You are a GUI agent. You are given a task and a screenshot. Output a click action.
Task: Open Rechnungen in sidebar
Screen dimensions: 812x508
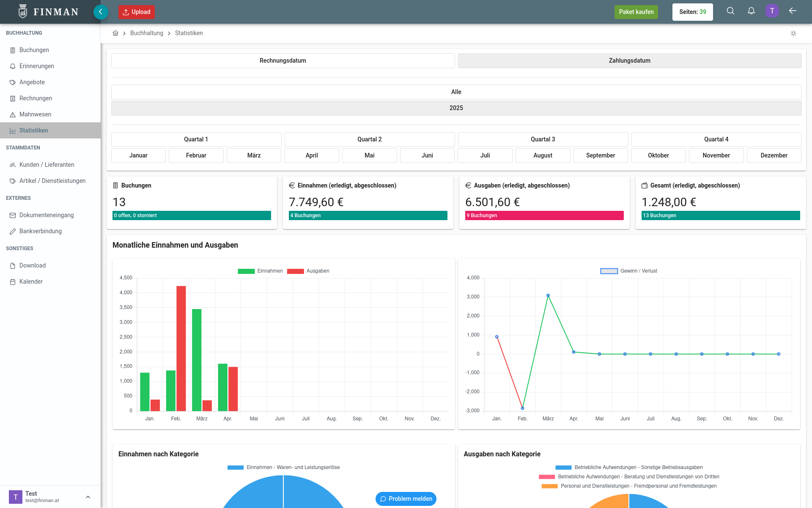50,98
